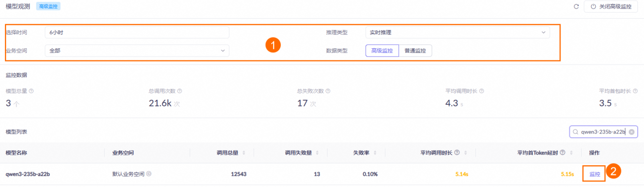The image size is (644, 187).
Task: Click help icon next to 平均调用时长 metric card
Action: (x=481, y=91)
